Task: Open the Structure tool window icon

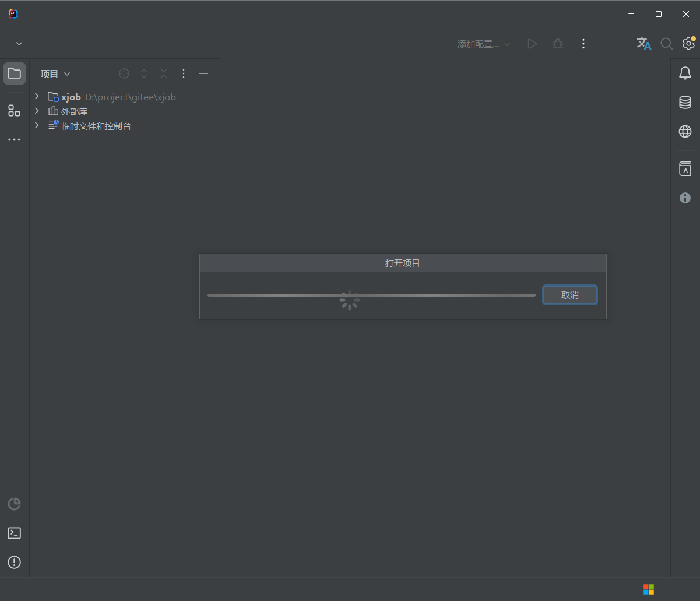Action: (15, 111)
